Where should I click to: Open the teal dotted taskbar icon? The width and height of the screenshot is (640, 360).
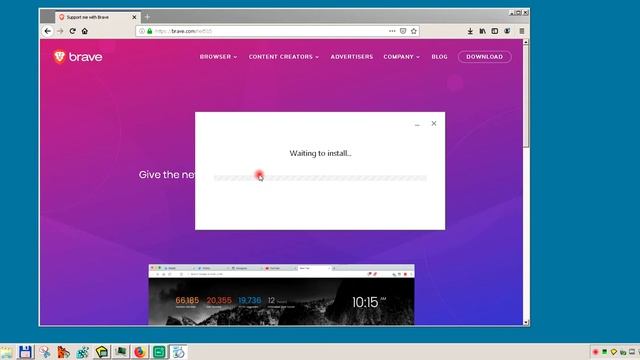tap(82, 352)
